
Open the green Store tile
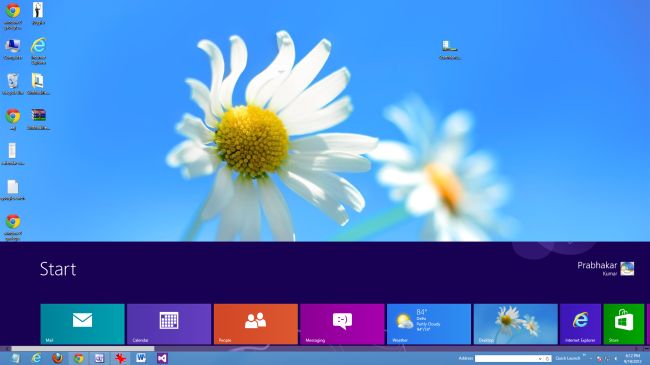click(624, 324)
